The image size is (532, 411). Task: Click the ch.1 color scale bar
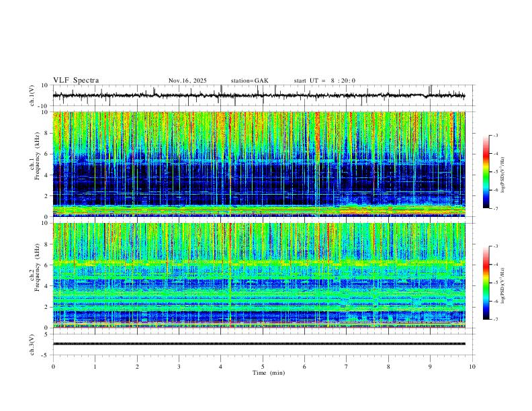486,172
